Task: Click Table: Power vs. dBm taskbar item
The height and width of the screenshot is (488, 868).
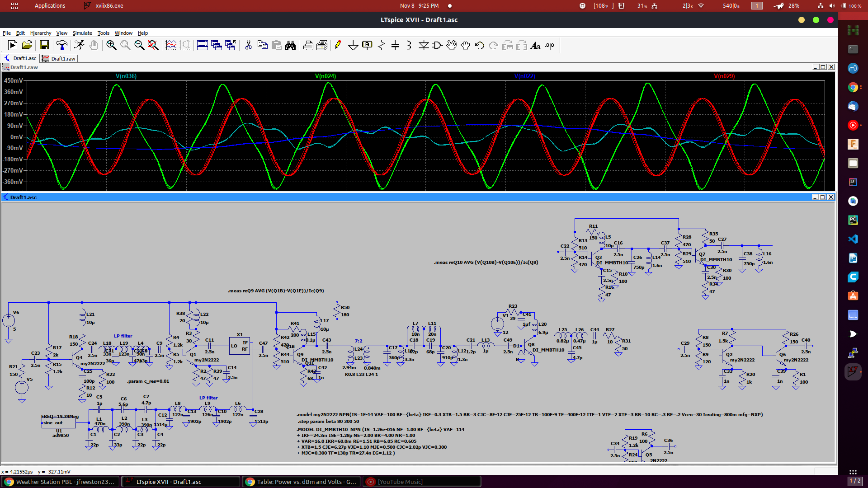Action: 302,482
